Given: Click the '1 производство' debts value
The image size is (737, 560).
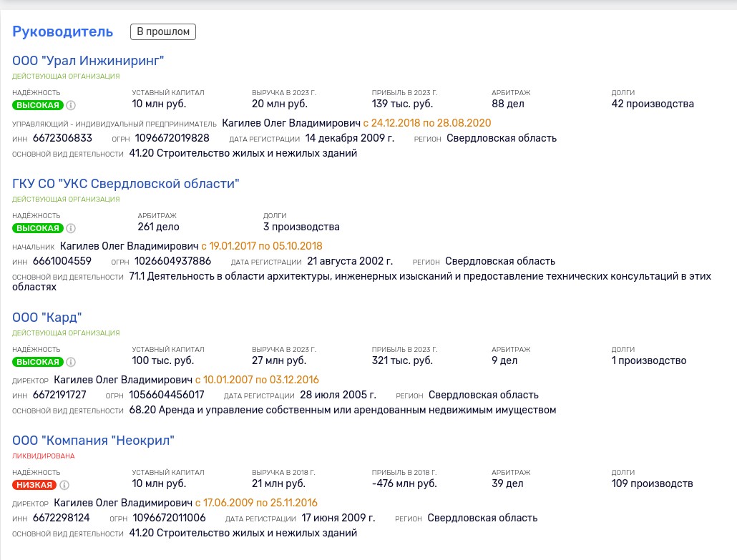Looking at the screenshot, I should coord(649,360).
